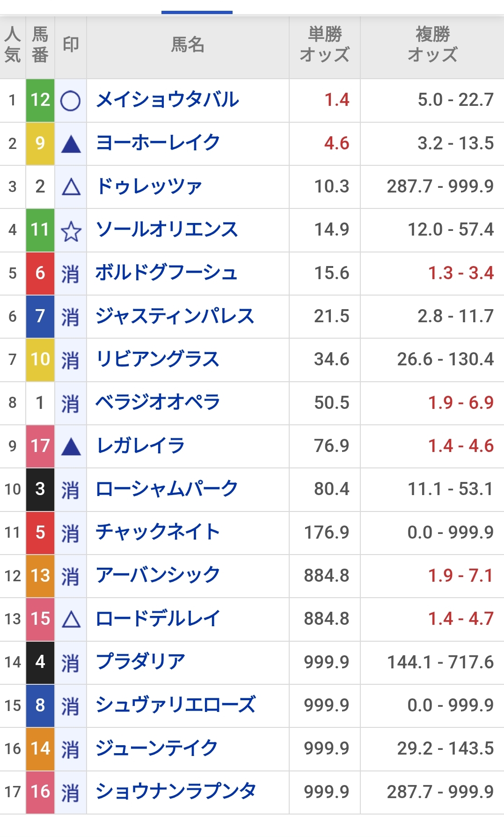Viewport: 504px width, 837px height.
Task: Sort by the 人気 column header
Action: pos(13,45)
